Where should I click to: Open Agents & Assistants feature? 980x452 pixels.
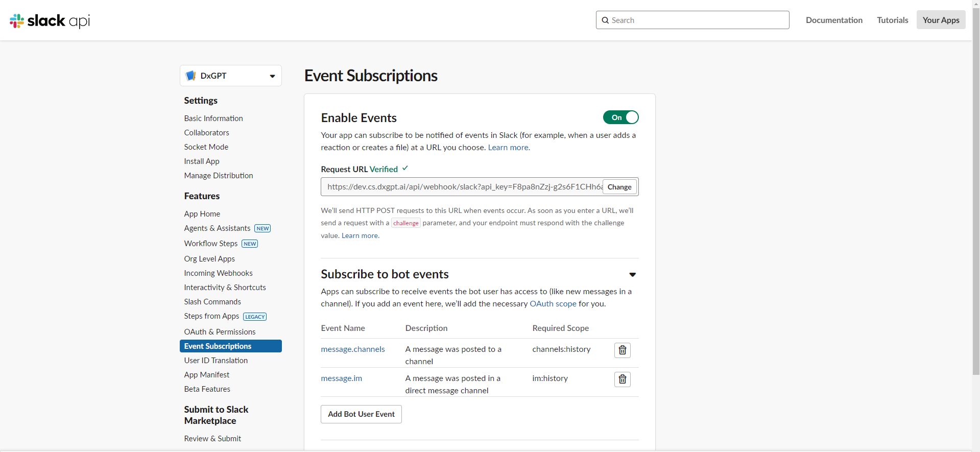coord(218,228)
